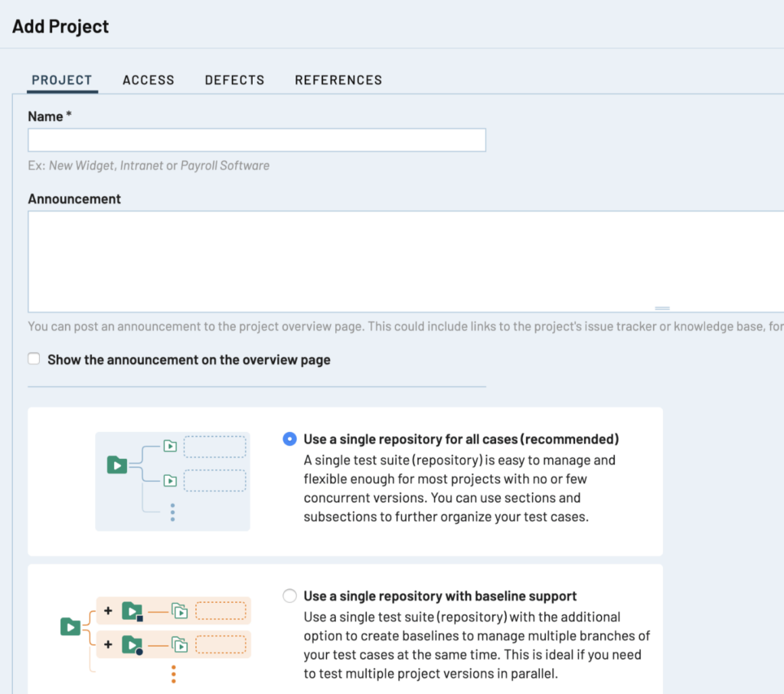Enable the show announcement on overview page checkbox

[x=34, y=358]
